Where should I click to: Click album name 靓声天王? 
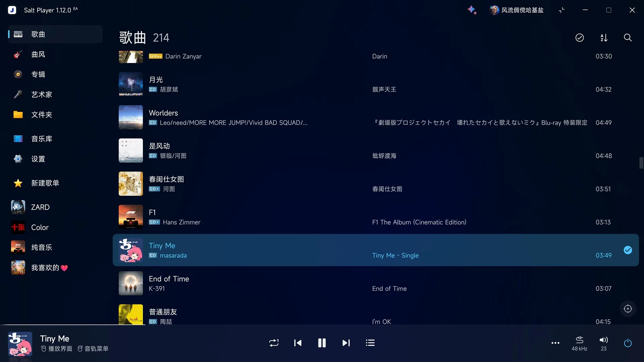click(x=384, y=89)
